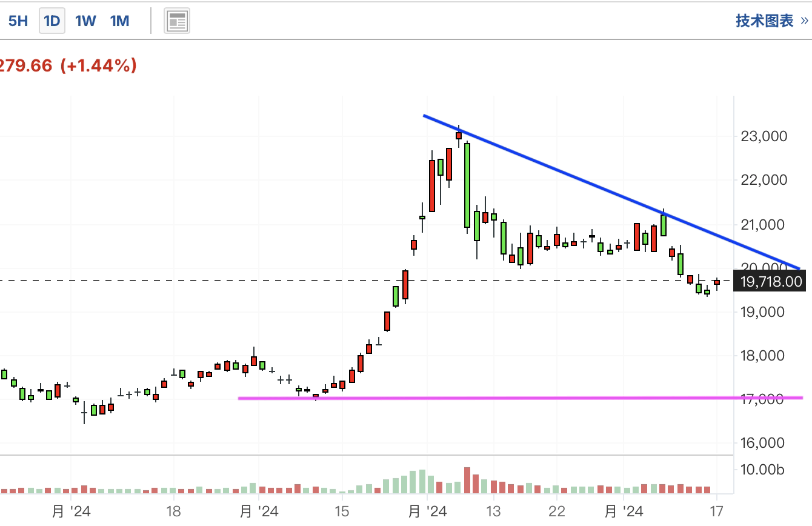Click the date label 18 on time axis
The width and height of the screenshot is (812, 526).
(x=173, y=511)
